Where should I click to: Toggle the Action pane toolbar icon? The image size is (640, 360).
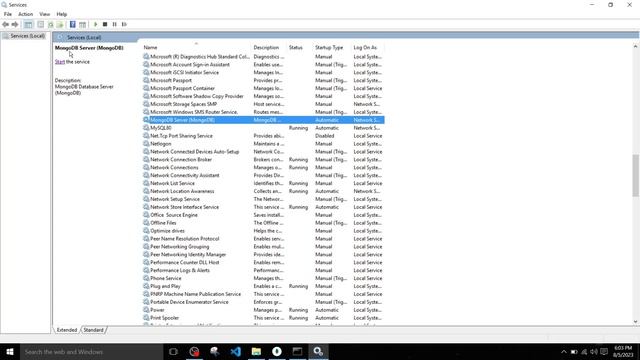tap(82, 24)
